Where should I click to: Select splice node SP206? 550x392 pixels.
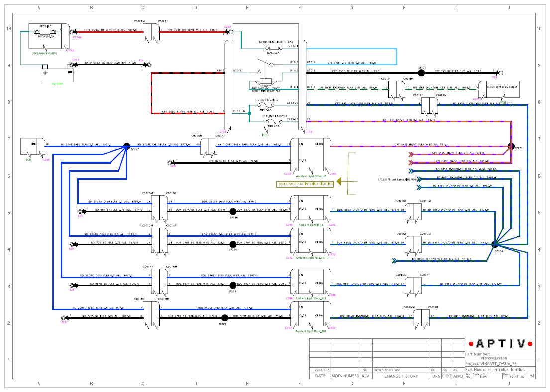[225, 318]
